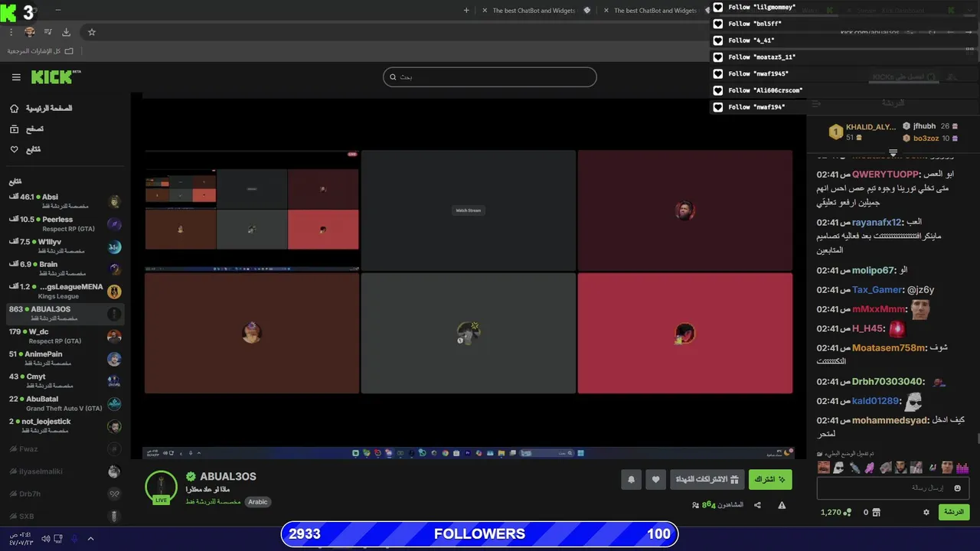
Task: Switch to first 'The best ChatBot and Widgets' tab
Action: click(x=534, y=11)
